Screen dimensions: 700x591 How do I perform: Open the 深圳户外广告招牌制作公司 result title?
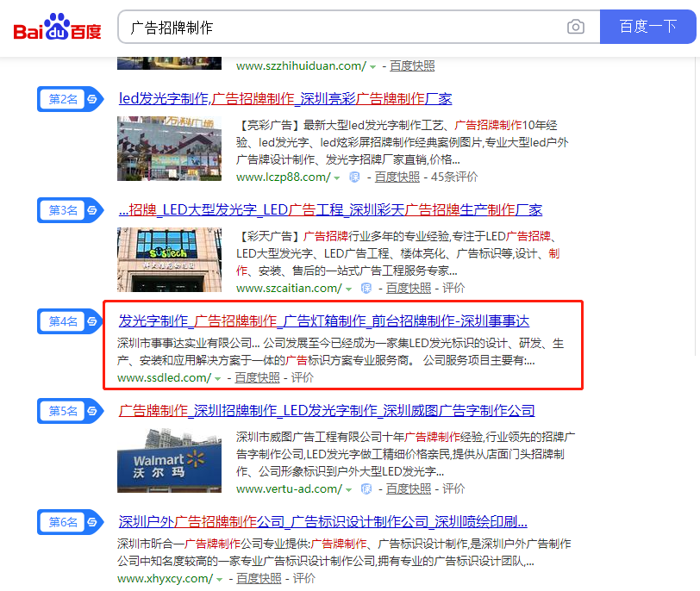point(322,521)
